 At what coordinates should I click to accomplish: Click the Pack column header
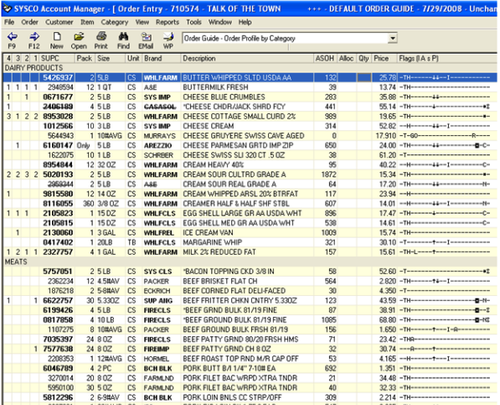point(84,58)
